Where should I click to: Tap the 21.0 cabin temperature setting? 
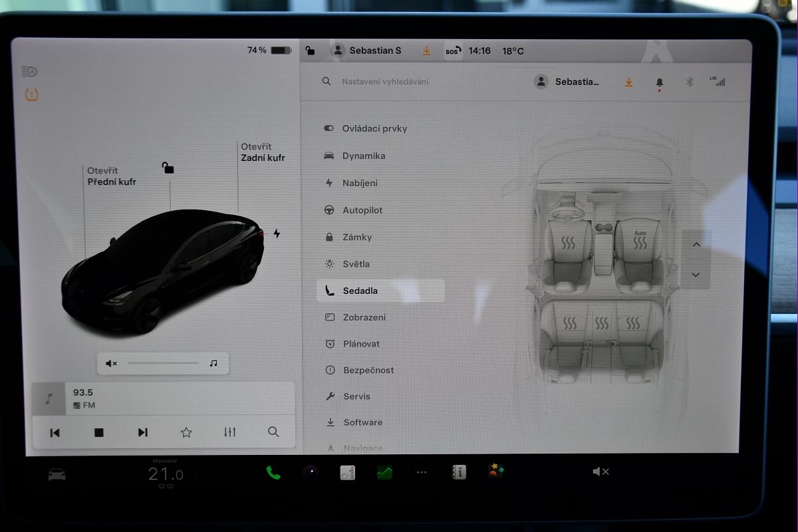coord(165,474)
